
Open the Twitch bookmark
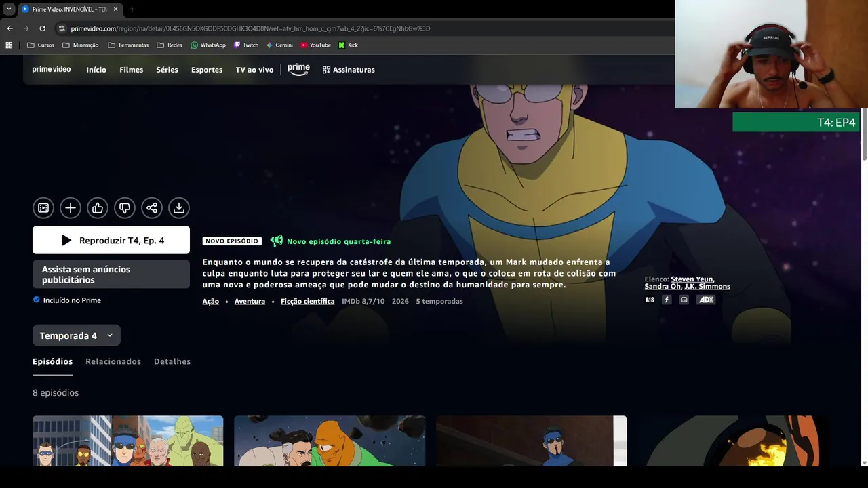point(246,45)
